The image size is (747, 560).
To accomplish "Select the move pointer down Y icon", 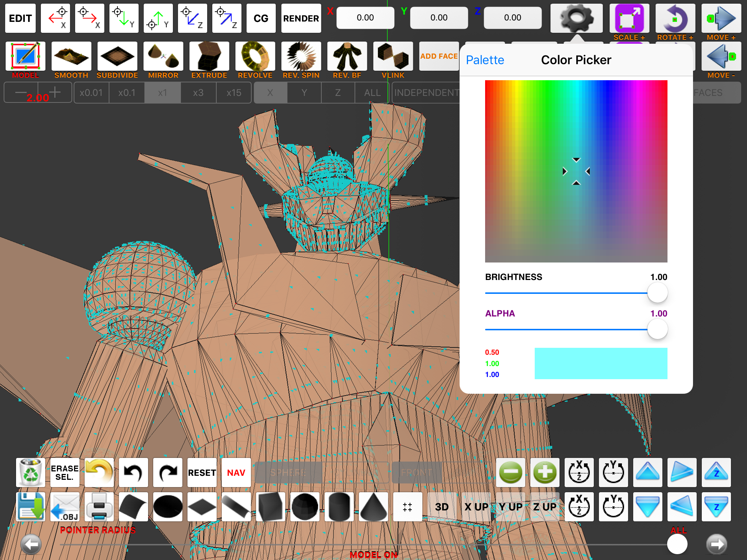I will 124,18.
